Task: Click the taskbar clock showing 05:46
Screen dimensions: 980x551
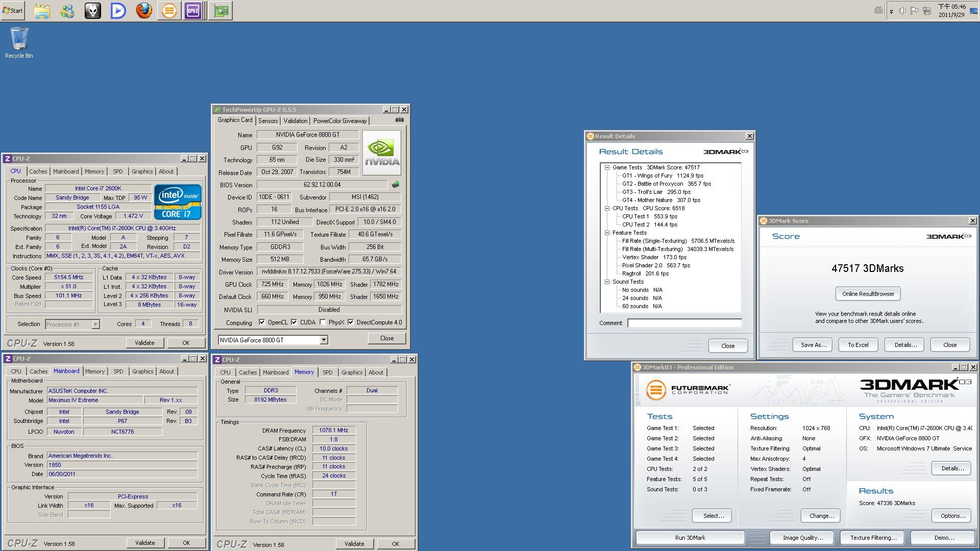Action: 952,11
